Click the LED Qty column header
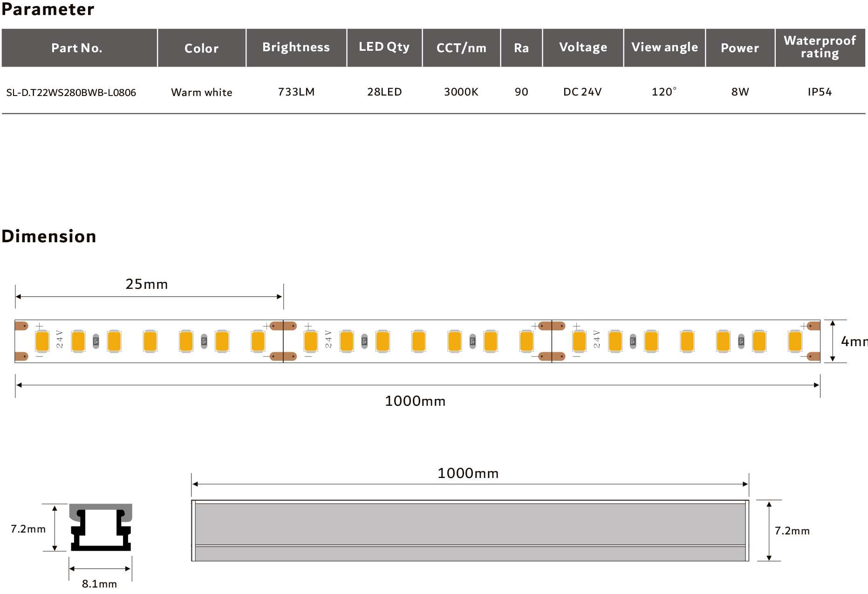This screenshot has height=594, width=868. [x=384, y=47]
